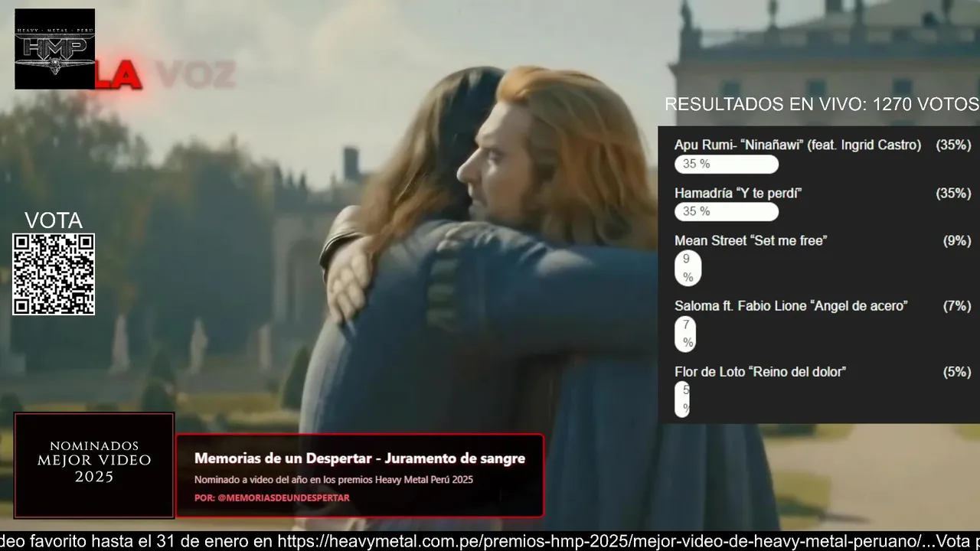Click the Saloma 7 % result bar
Image resolution: width=980 pixels, height=551 pixels.
point(685,334)
